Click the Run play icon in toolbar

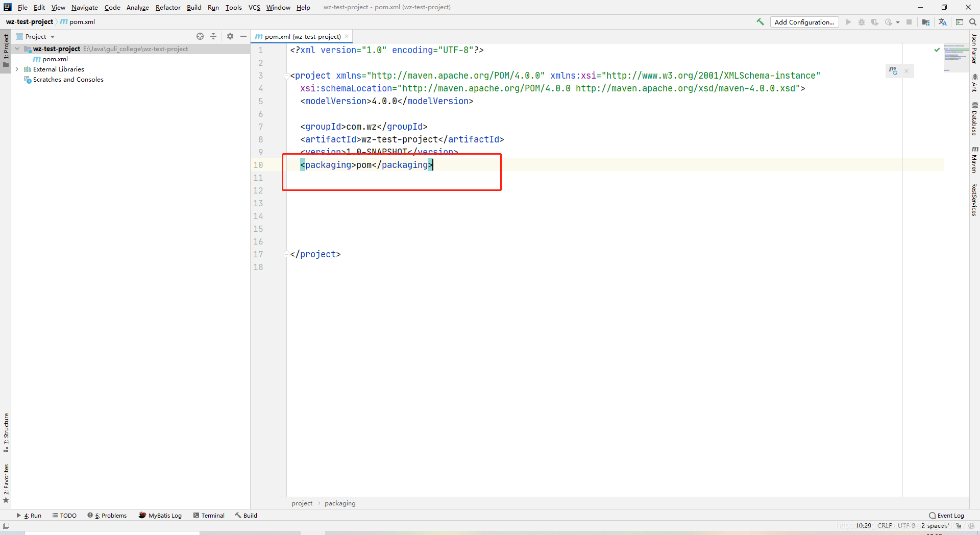coord(848,22)
